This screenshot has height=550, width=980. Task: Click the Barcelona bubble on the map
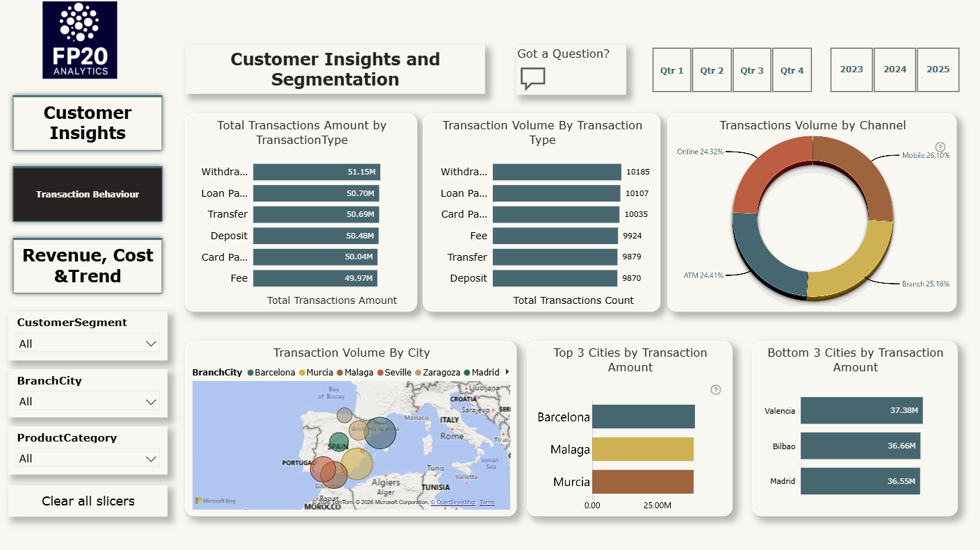(x=380, y=432)
